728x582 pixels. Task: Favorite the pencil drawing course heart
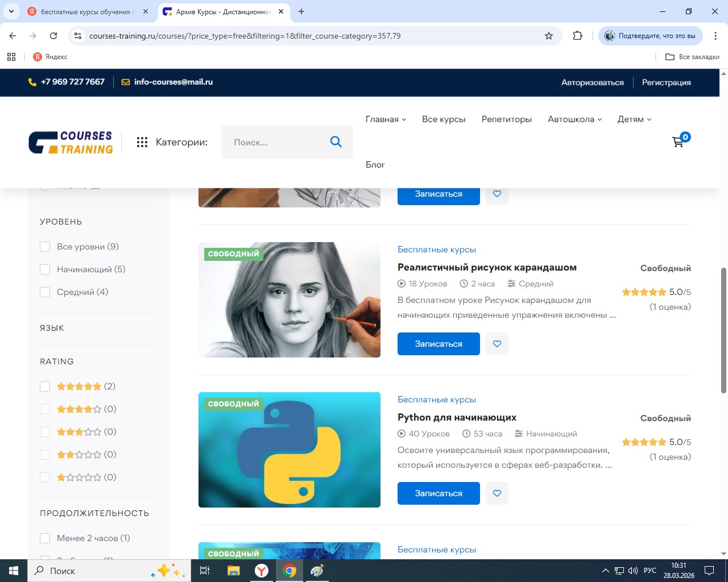[497, 344]
